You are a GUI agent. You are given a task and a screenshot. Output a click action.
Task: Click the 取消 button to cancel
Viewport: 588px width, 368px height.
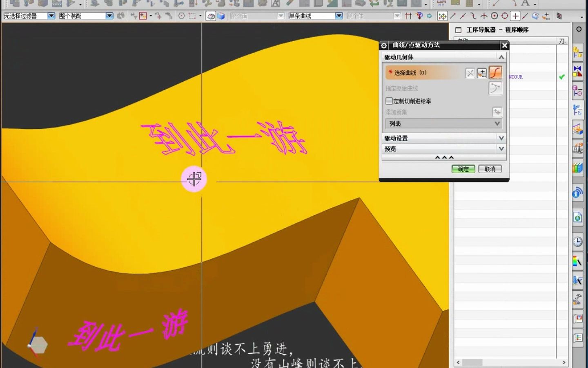point(490,169)
